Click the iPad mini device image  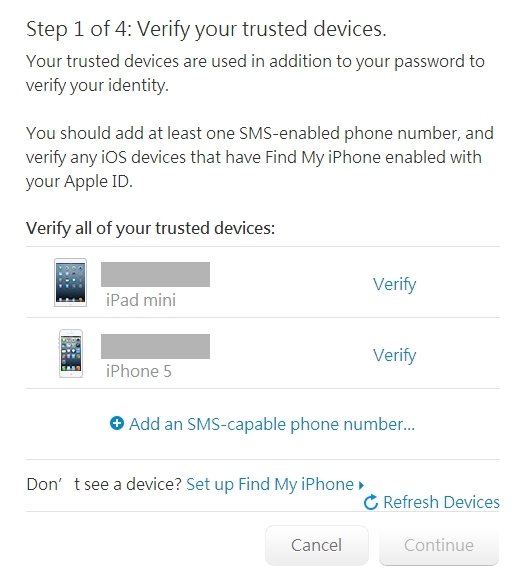(70, 283)
